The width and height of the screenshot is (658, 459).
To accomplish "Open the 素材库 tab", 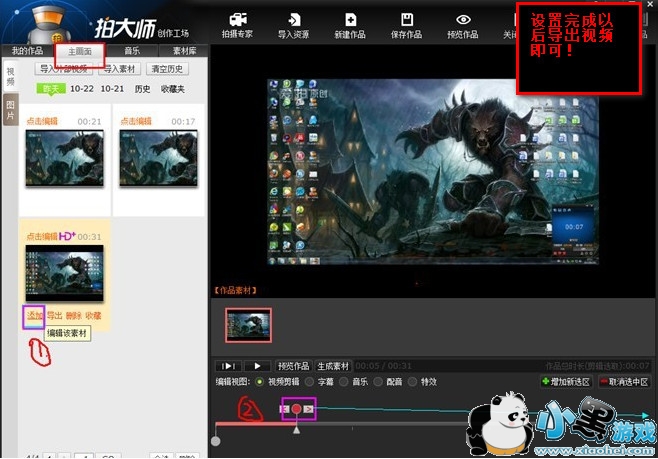I will pyautogui.click(x=184, y=50).
